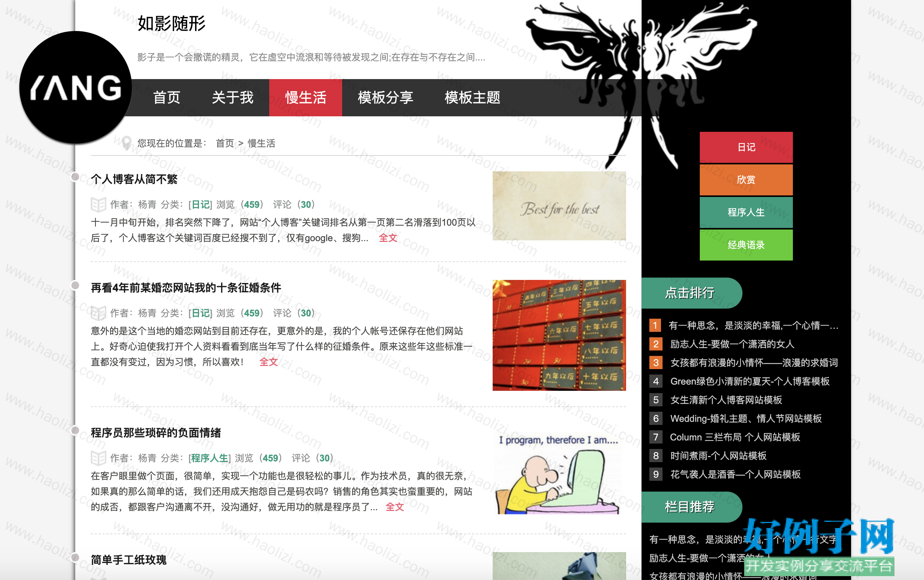The width and height of the screenshot is (924, 580).
Task: Open the red mailbox wall thumbnail
Action: coord(559,335)
